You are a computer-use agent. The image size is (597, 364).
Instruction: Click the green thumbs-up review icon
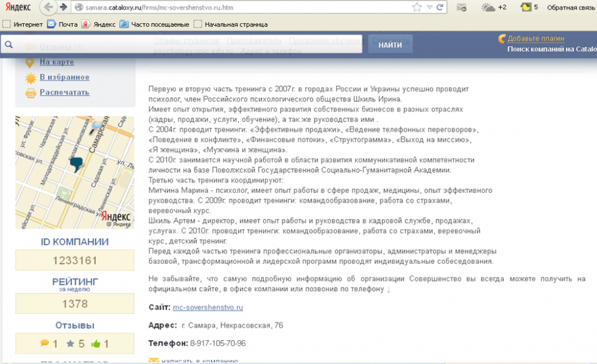[x=97, y=343]
